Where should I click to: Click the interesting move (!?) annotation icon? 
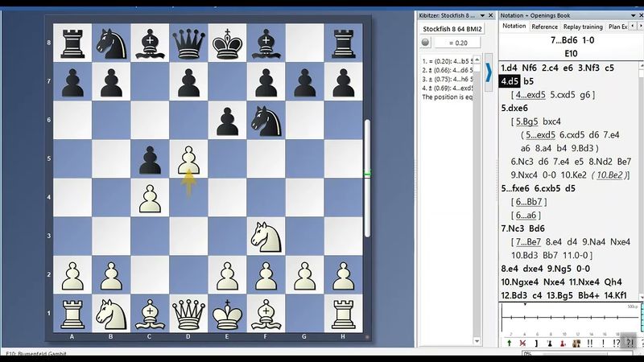pyautogui.click(x=617, y=343)
